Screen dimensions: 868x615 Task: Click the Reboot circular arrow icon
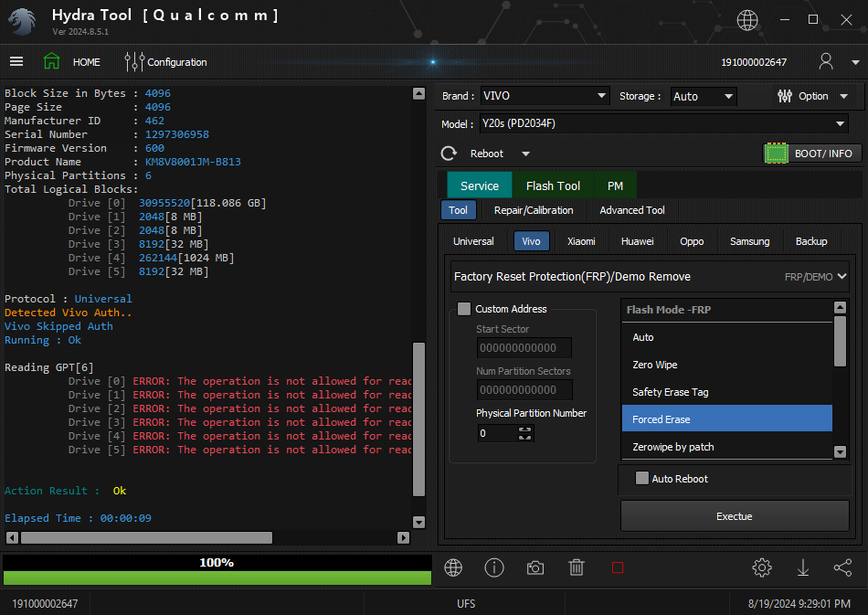pos(449,154)
